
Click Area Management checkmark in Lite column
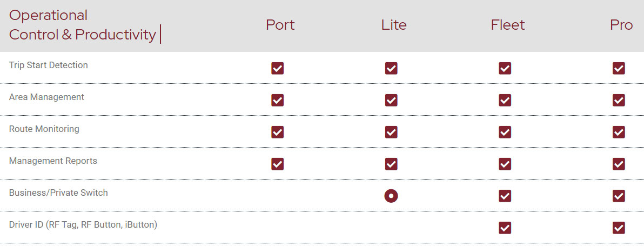coord(391,100)
